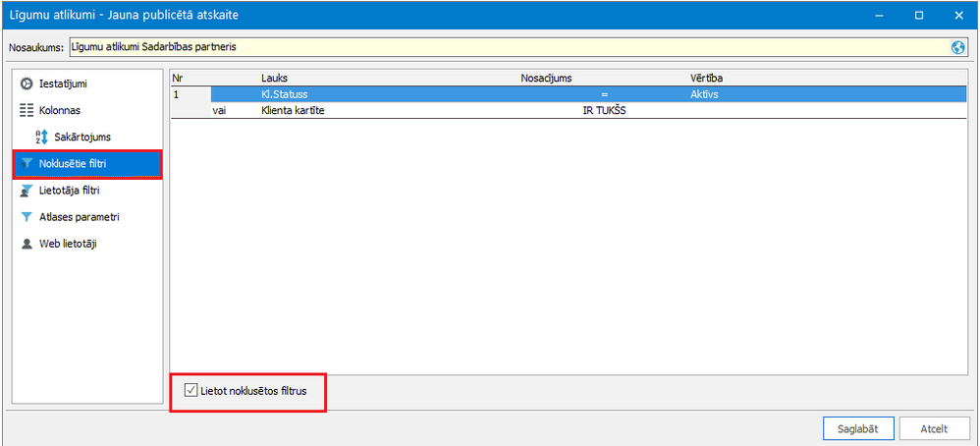Click the Noklusētie filtri funnel icon
The width and height of the screenshot is (980, 446).
pos(27,164)
